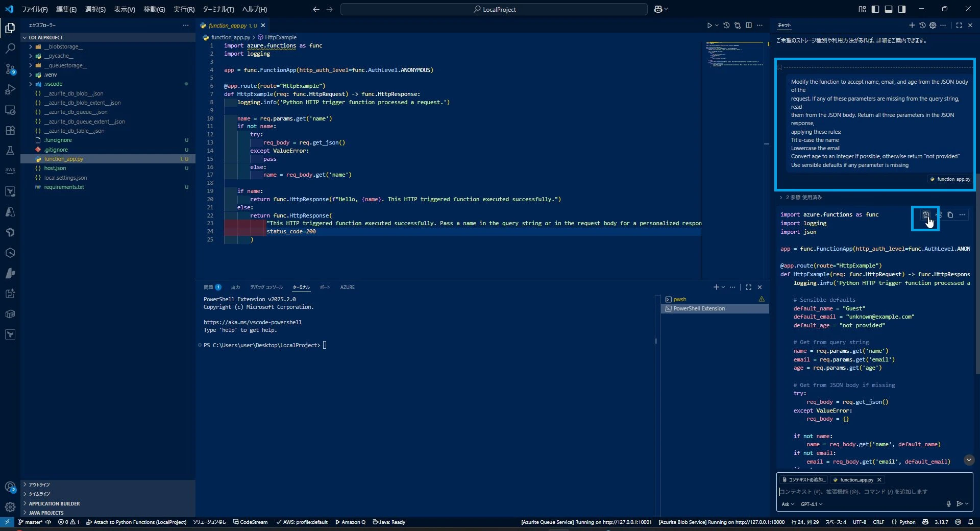Copy the chat code block

point(950,215)
